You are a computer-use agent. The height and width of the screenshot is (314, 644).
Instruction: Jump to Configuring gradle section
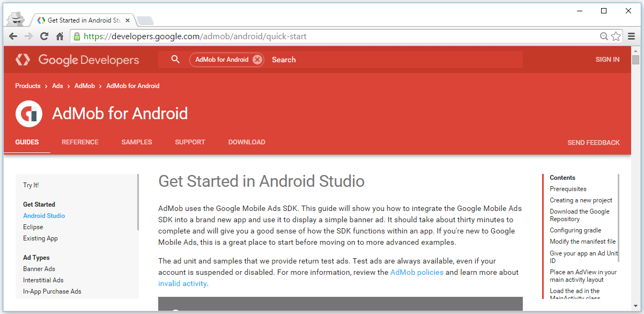pyautogui.click(x=575, y=230)
